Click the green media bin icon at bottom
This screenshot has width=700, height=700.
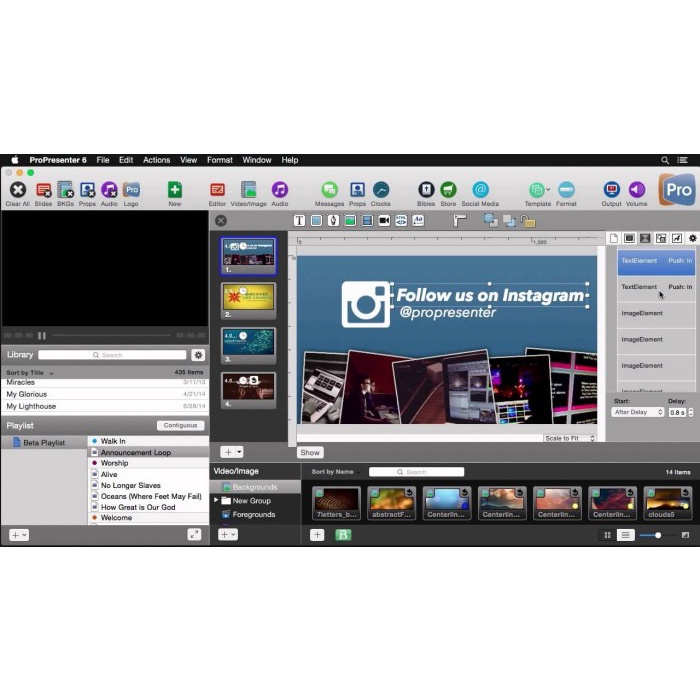click(x=343, y=535)
